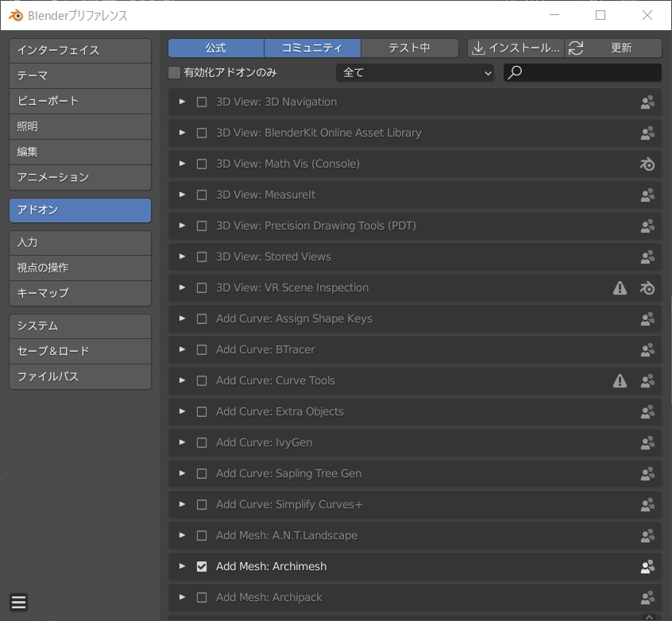The height and width of the screenshot is (621, 672).
Task: Expand Add Mesh: Archipack details
Action: pos(182,597)
